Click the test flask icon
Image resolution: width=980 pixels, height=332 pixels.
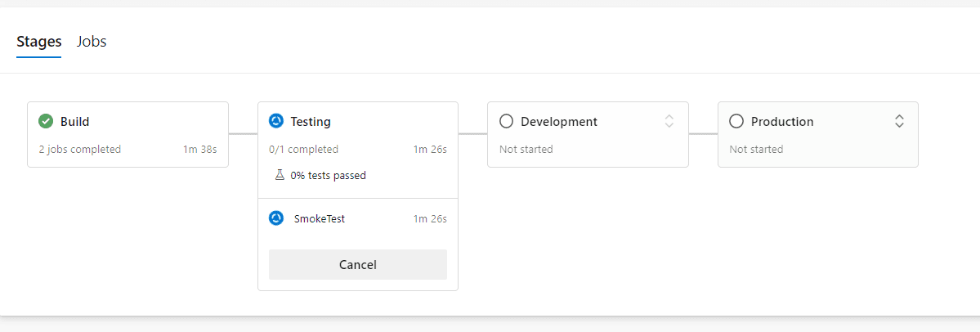coord(279,175)
